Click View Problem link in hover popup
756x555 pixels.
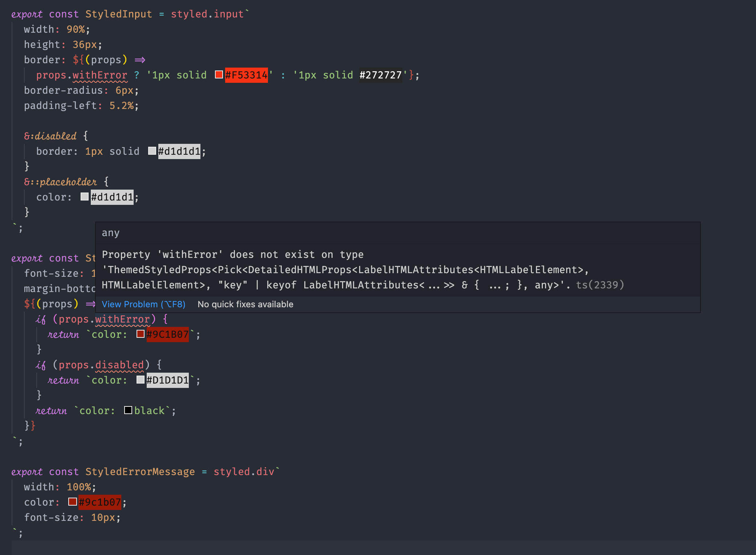[143, 304]
